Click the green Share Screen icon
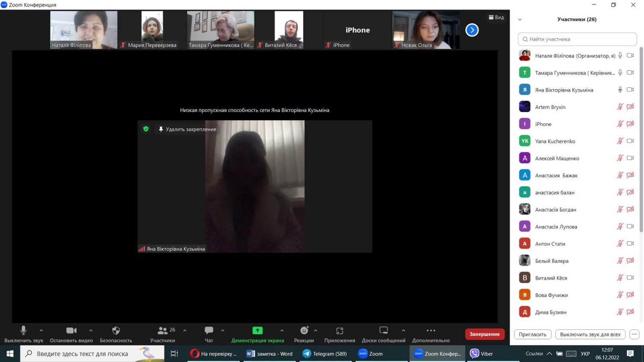 pyautogui.click(x=257, y=331)
